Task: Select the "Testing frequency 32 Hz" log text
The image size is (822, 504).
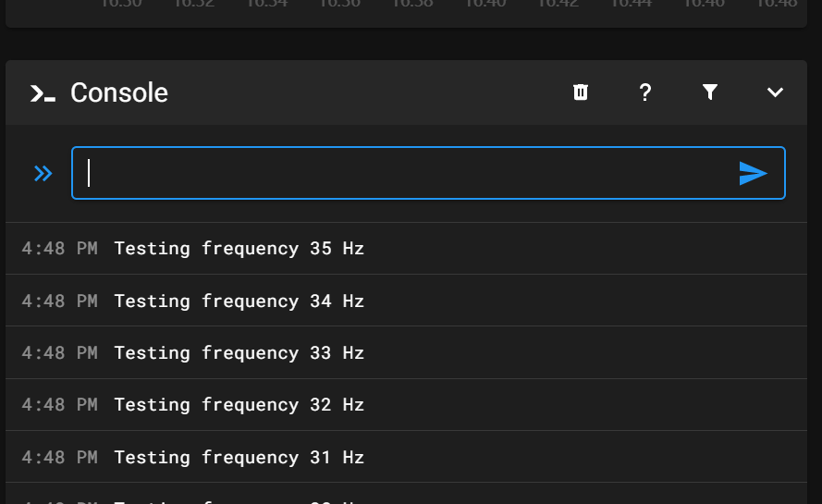Action: (x=239, y=404)
